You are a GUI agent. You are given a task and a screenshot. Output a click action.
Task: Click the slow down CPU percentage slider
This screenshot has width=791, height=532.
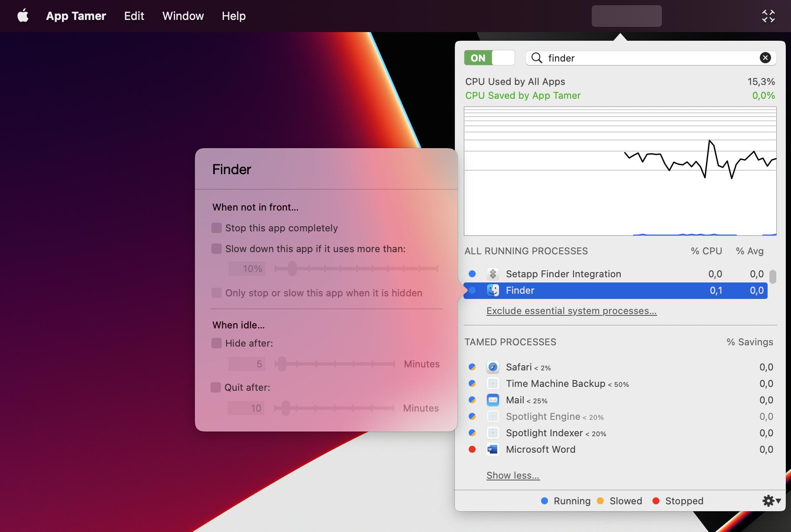click(357, 269)
